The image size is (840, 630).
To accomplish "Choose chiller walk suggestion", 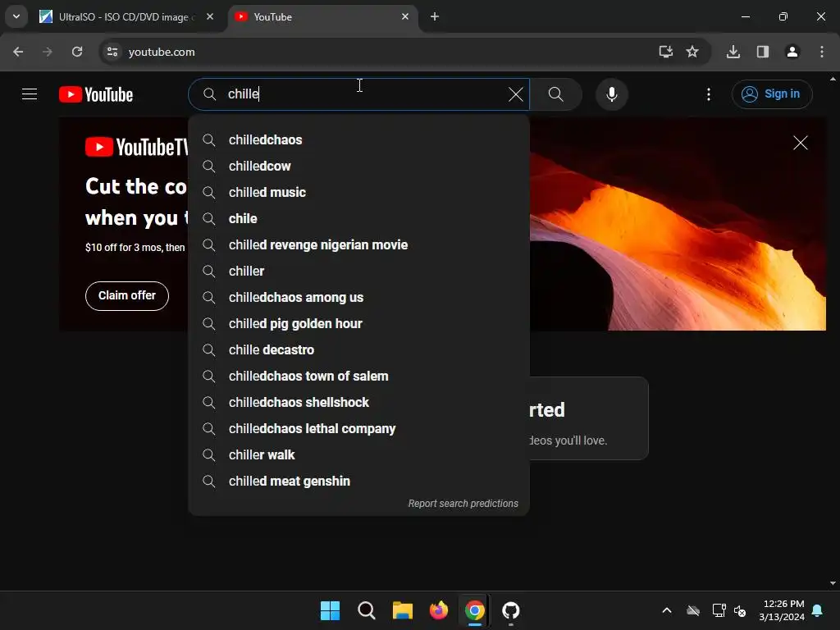I will [x=359, y=454].
